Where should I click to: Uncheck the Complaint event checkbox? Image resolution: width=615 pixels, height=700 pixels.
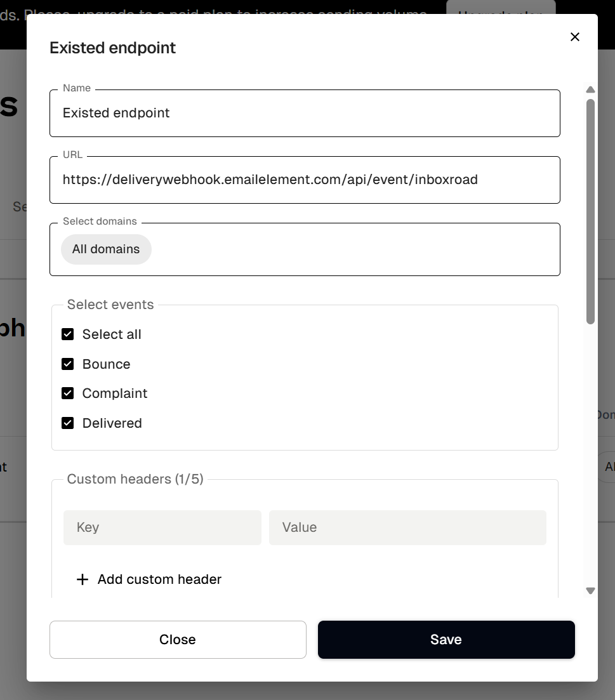(x=68, y=393)
